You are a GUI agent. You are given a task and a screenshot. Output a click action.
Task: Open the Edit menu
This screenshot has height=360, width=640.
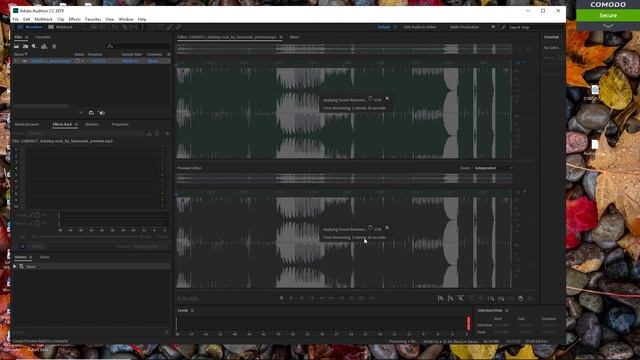27,19
